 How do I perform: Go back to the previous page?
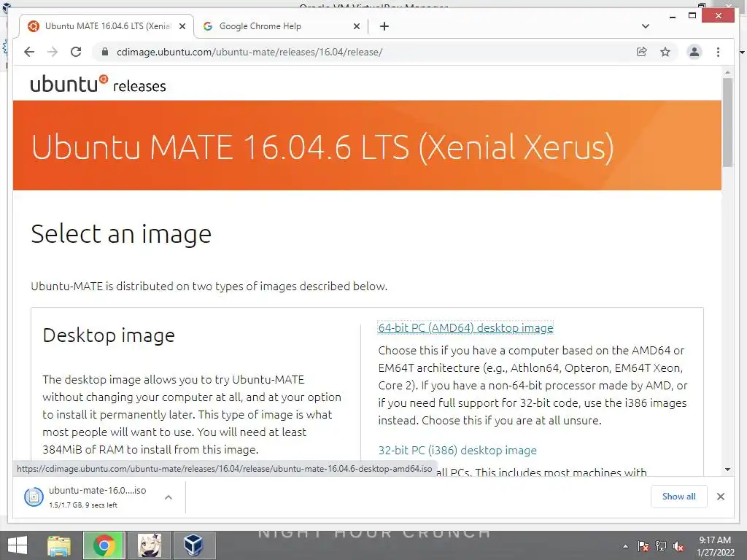tap(29, 52)
